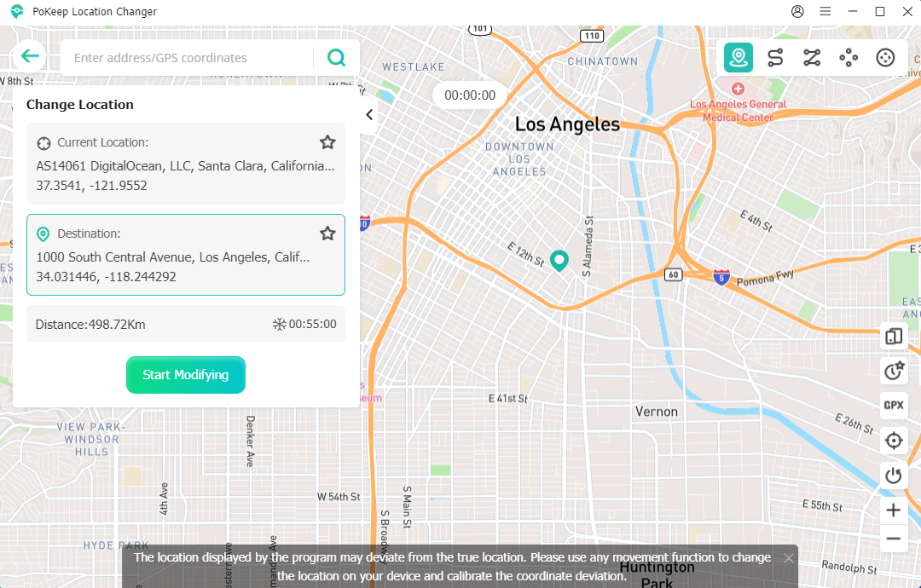Click the address/GPS coordinates search field

tap(188, 58)
